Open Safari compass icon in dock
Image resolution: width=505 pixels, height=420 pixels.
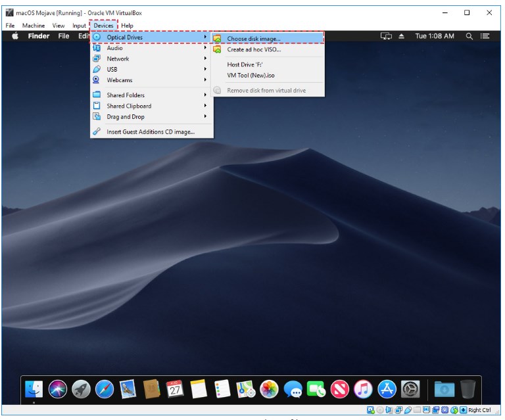[105, 389]
